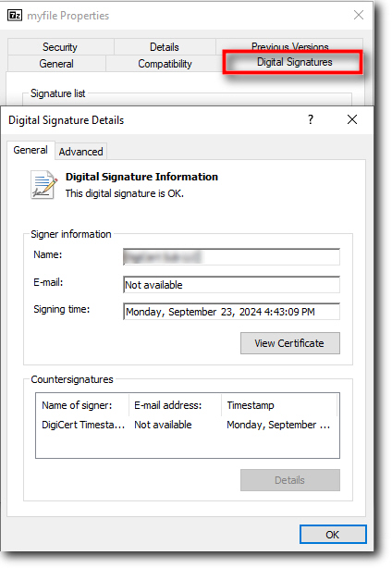Click the digital signature document icon
This screenshot has width=392, height=568.
pos(43,185)
